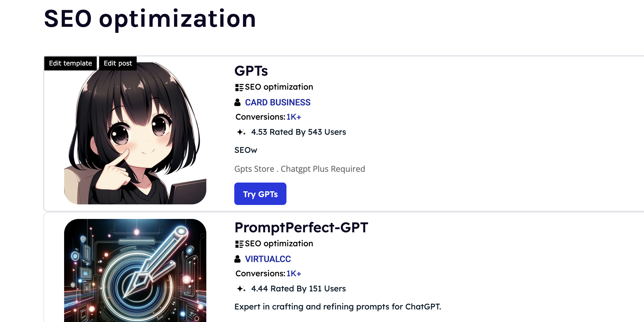Open the PromptPerfect-GPT thumbnail image
644x322 pixels.
coord(135,271)
